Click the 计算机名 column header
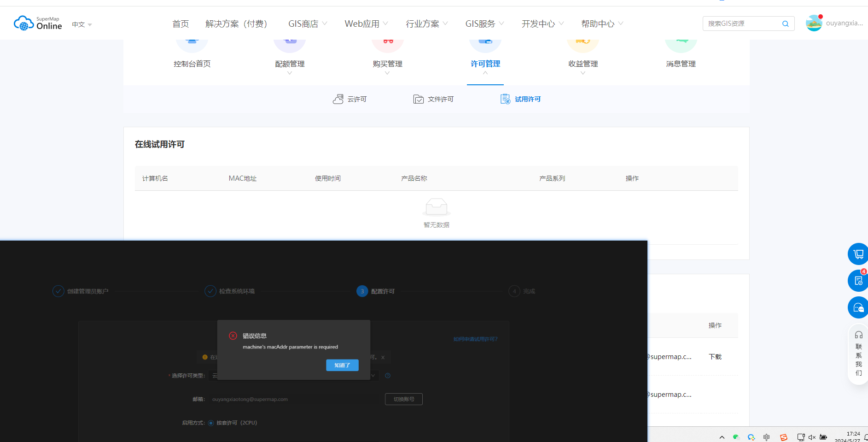The height and width of the screenshot is (442, 868). pyautogui.click(x=155, y=178)
